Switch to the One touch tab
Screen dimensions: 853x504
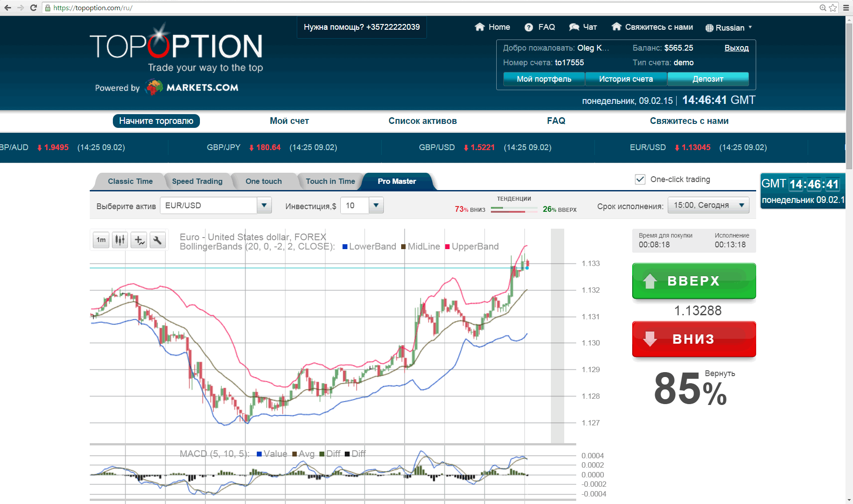[x=263, y=181]
